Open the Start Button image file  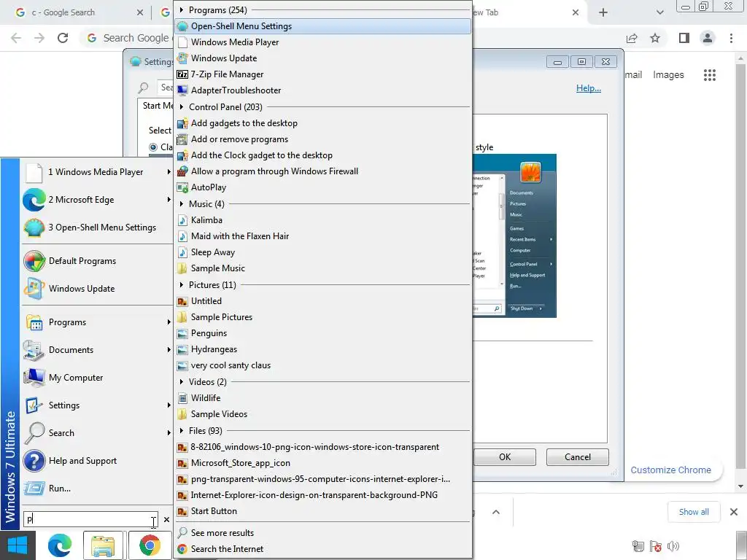pyautogui.click(x=322, y=511)
